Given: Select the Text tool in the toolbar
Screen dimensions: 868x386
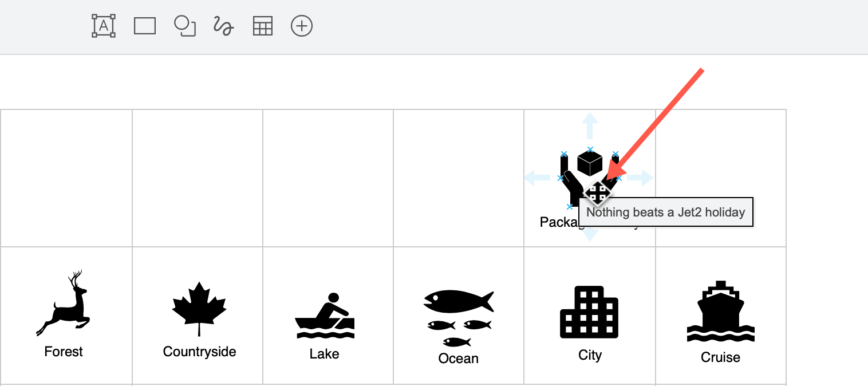Looking at the screenshot, I should (x=103, y=26).
